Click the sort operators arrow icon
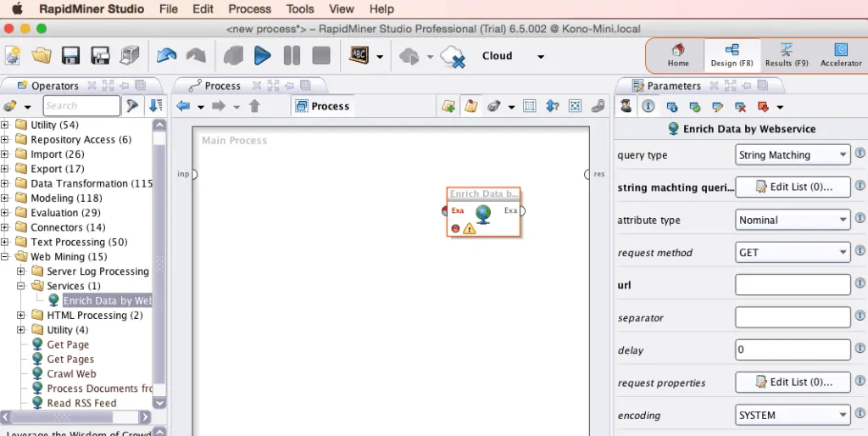The image size is (868, 436). pyautogui.click(x=156, y=105)
